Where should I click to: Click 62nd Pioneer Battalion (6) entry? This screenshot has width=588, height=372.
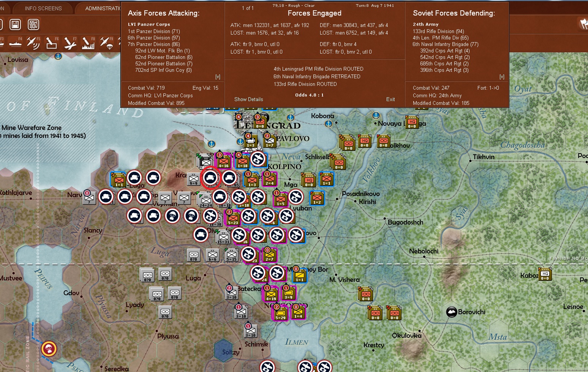click(164, 57)
